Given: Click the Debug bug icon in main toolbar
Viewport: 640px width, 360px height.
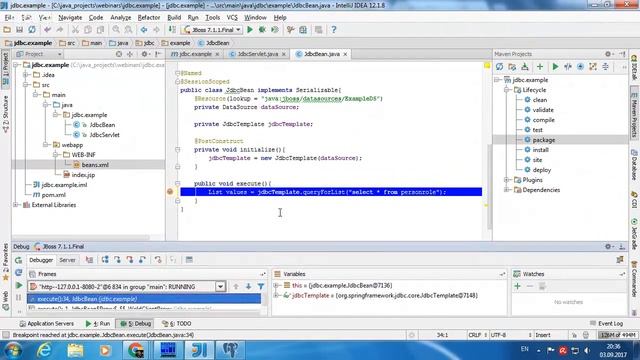Looking at the screenshot, I should click(262, 30).
